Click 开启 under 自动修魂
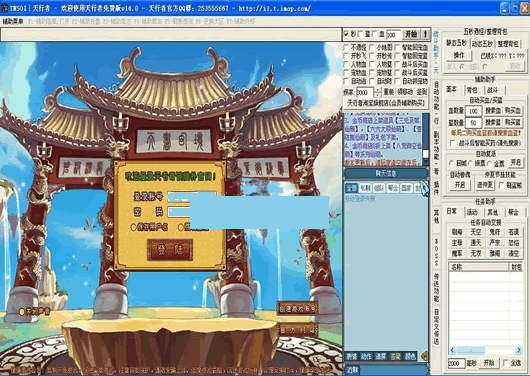 tap(460, 185)
